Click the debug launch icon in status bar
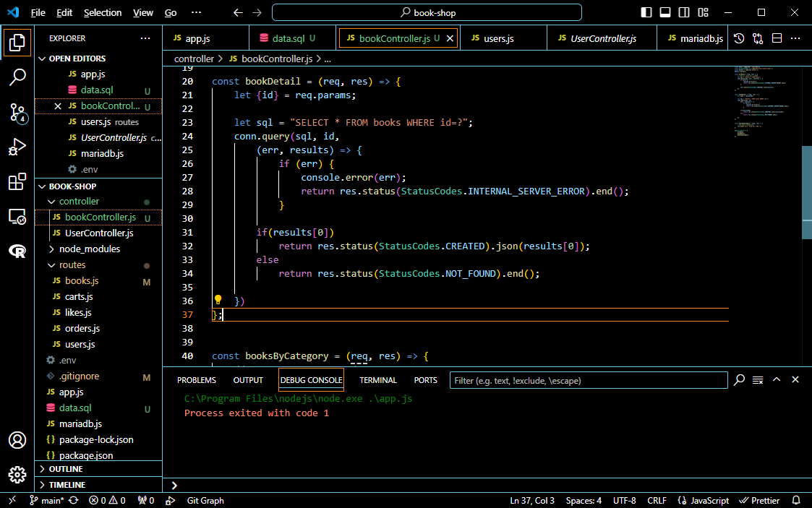 170,501
